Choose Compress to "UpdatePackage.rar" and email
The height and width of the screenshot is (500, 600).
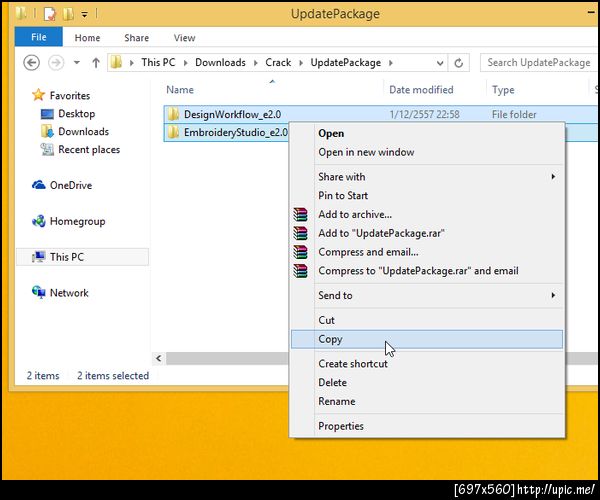click(427, 270)
